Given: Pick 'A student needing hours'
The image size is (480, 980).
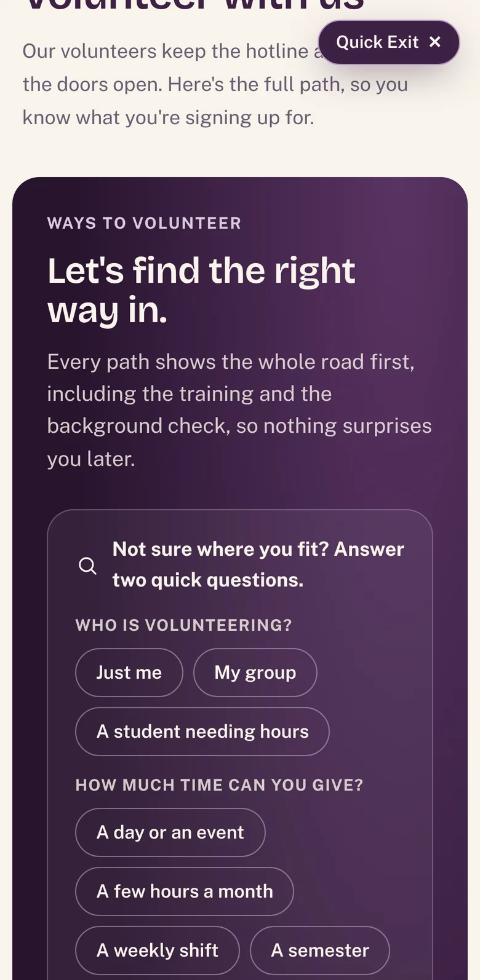Looking at the screenshot, I should (202, 732).
